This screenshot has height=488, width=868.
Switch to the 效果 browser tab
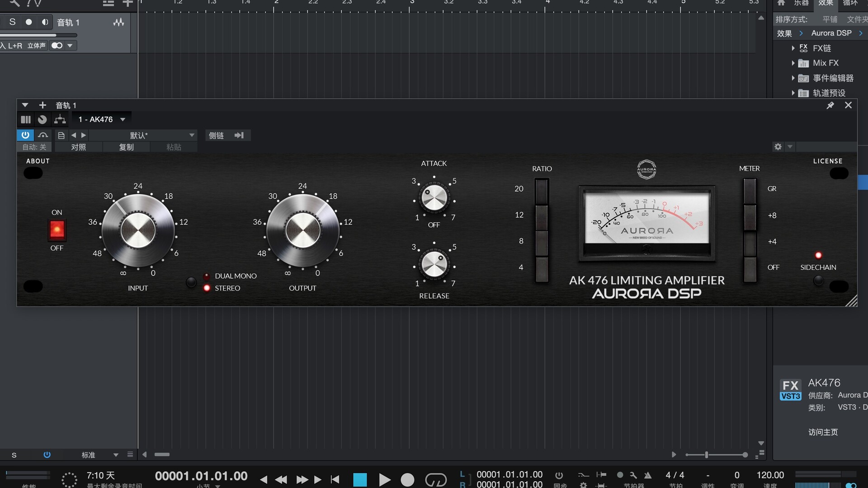pos(826,3)
